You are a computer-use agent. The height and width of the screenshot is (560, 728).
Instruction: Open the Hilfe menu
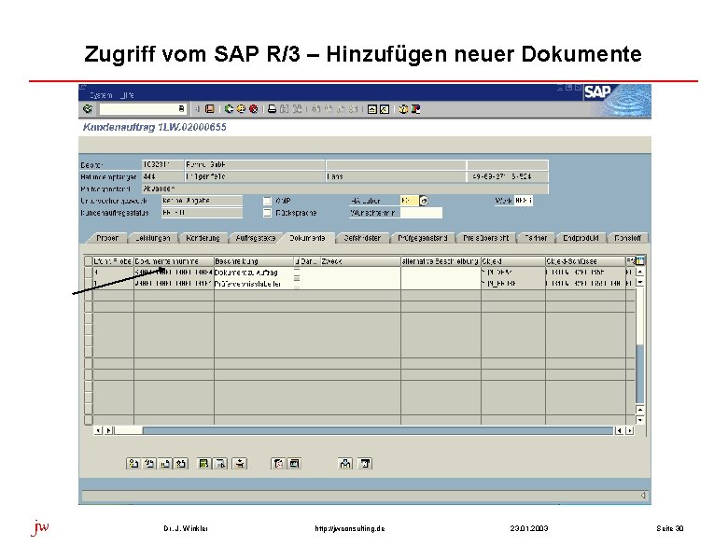pyautogui.click(x=127, y=95)
